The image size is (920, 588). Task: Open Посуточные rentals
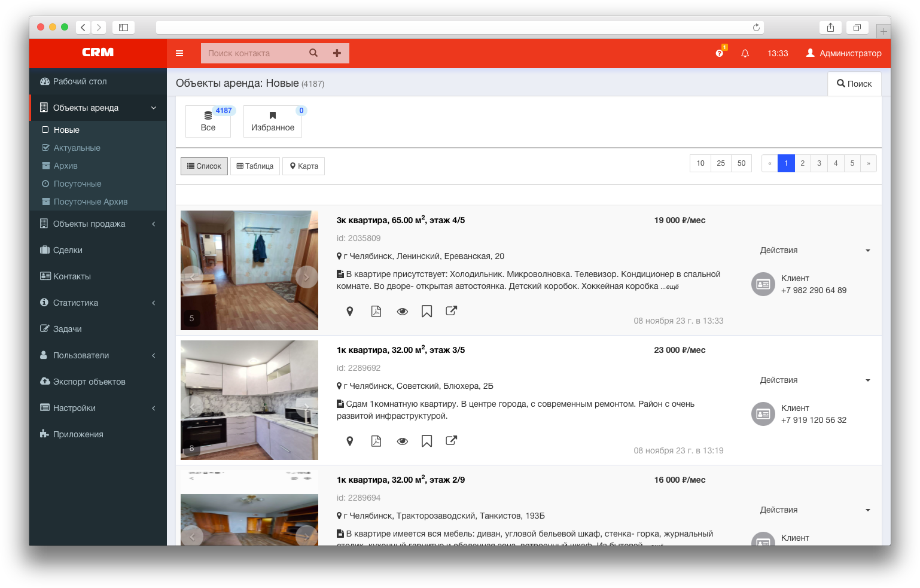(98, 184)
